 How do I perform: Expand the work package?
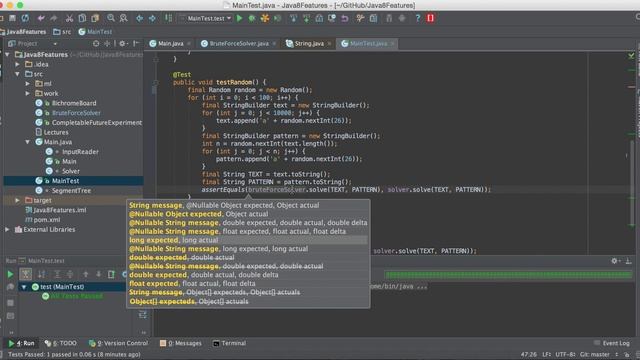click(x=28, y=93)
